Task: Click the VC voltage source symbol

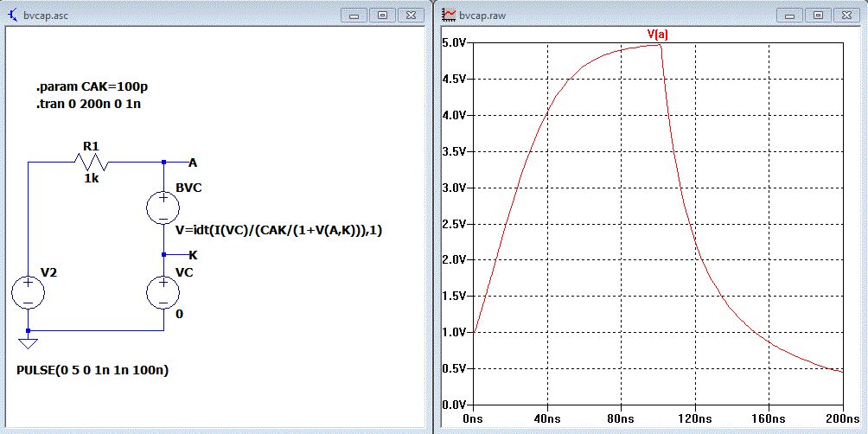Action: click(x=163, y=293)
